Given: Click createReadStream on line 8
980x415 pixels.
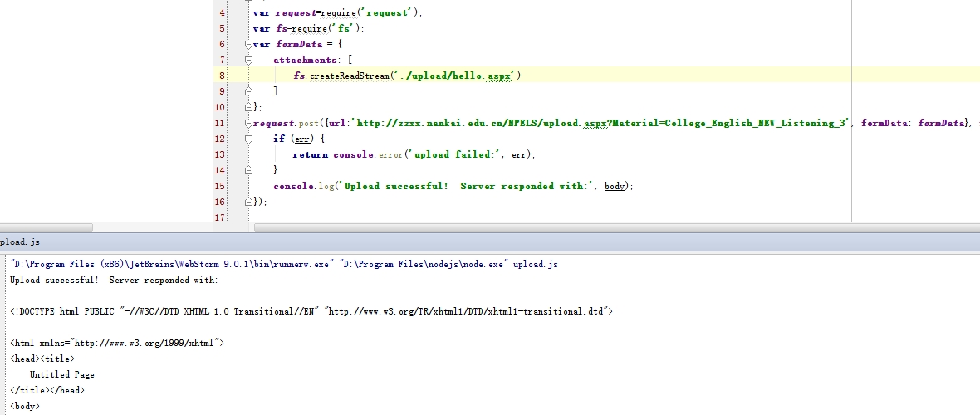Looking at the screenshot, I should pyautogui.click(x=350, y=76).
